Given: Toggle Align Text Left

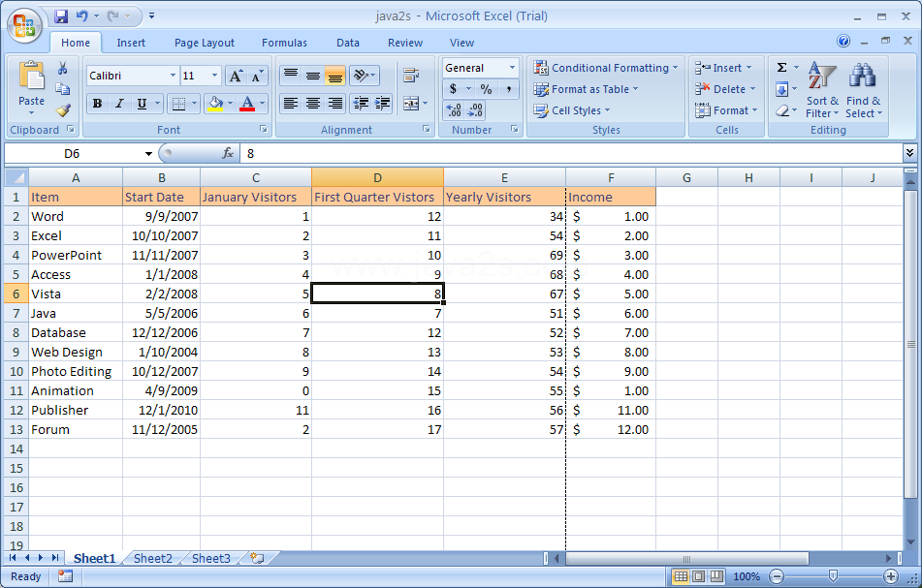Looking at the screenshot, I should [291, 104].
